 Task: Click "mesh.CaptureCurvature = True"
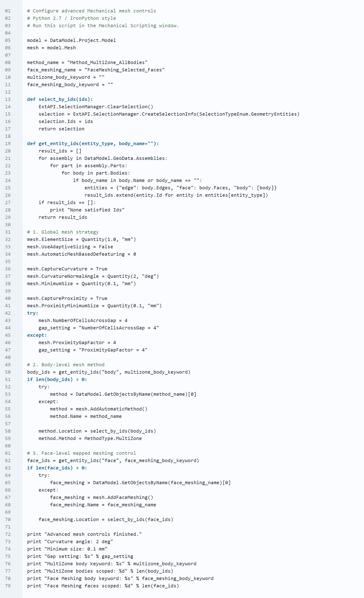pyautogui.click(x=67, y=269)
